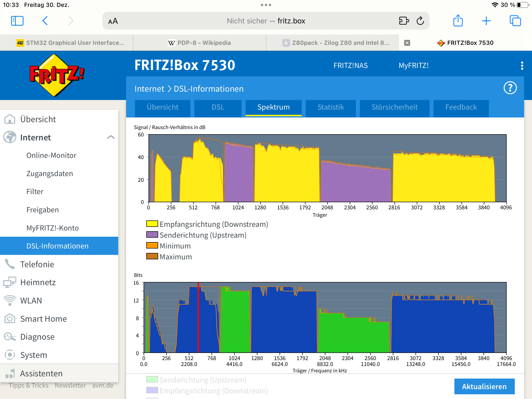Click yellow Downstream legend swatch

[152, 224]
